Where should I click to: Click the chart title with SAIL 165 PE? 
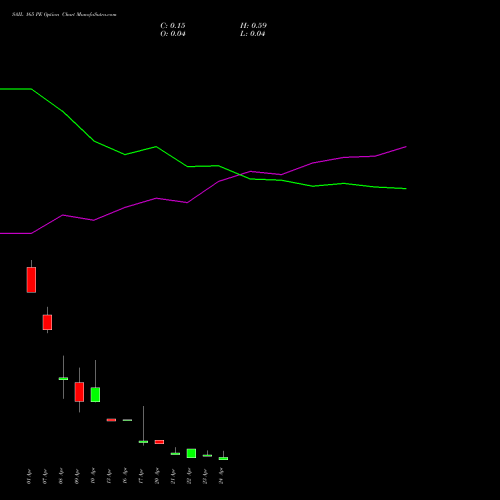pos(64,15)
